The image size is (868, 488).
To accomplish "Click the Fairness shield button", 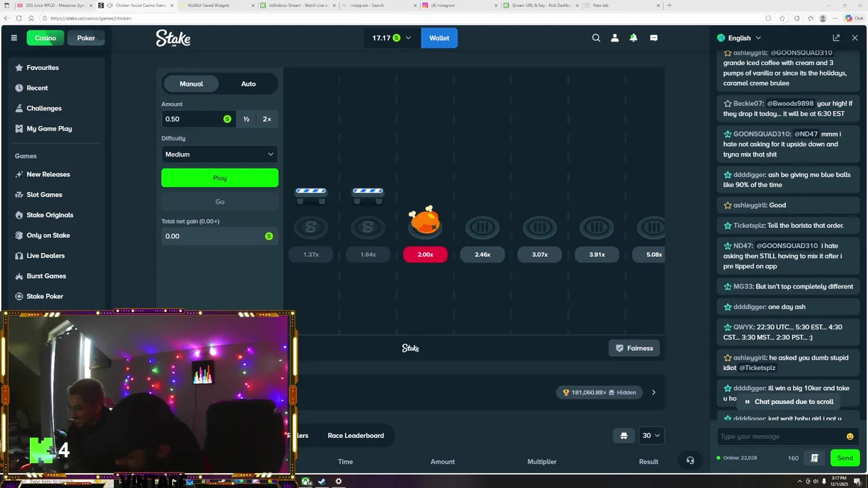I will click(634, 348).
